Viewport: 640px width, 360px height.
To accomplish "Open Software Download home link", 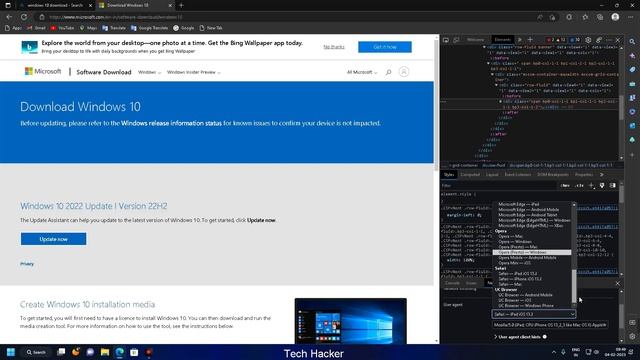I will [x=104, y=72].
